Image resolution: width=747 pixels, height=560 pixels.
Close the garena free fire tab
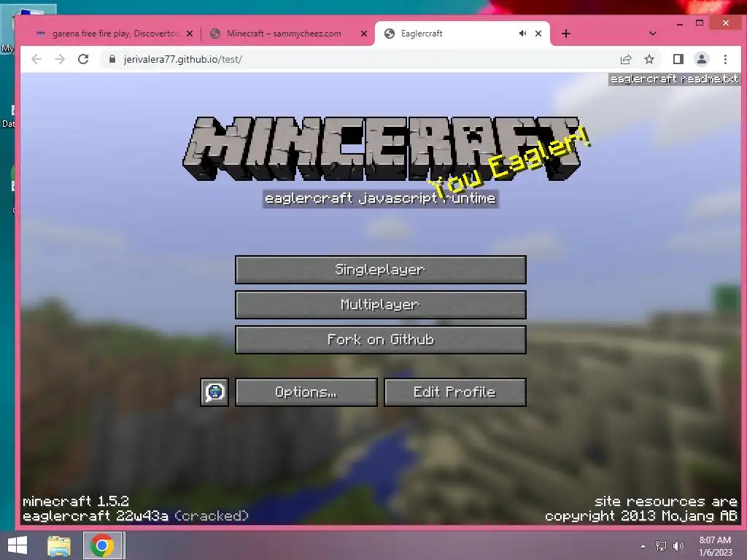pos(190,34)
